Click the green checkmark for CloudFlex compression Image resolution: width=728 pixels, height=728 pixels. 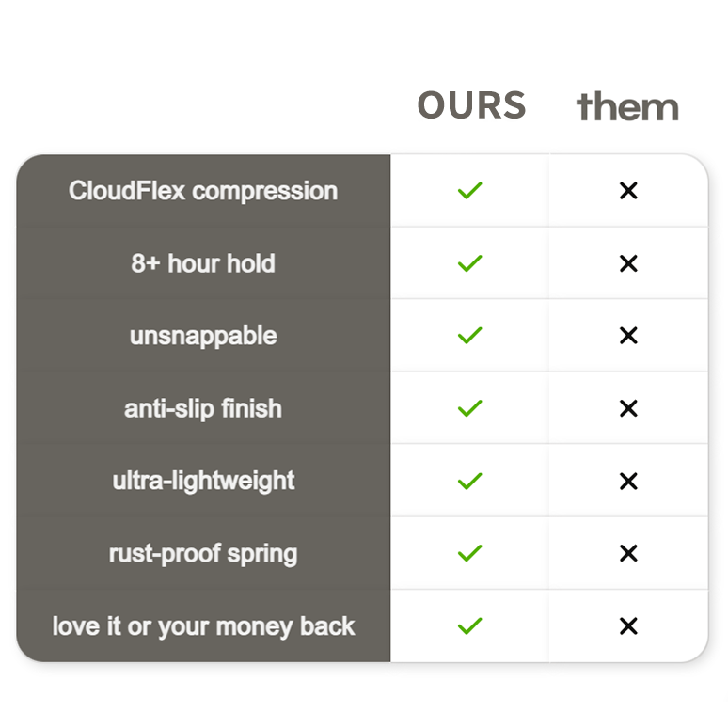(469, 191)
